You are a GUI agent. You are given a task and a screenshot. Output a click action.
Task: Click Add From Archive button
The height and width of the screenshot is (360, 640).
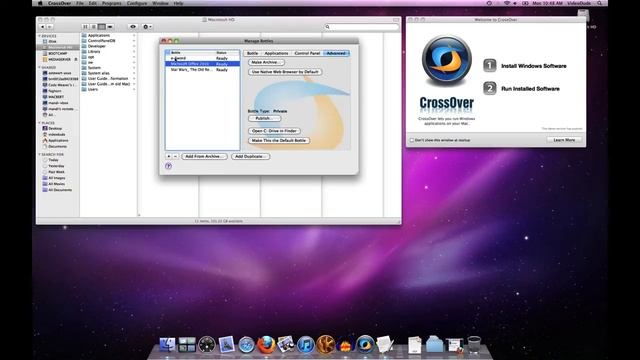pos(204,156)
